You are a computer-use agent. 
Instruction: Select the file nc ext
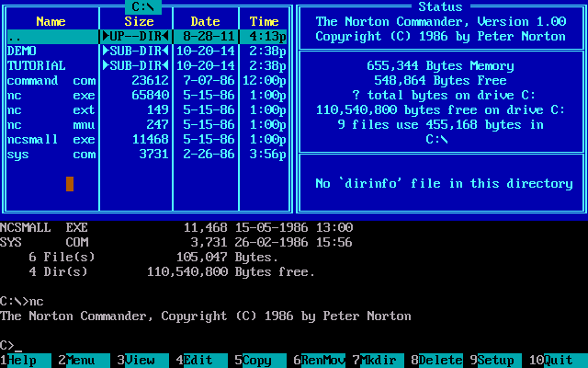tap(147, 110)
